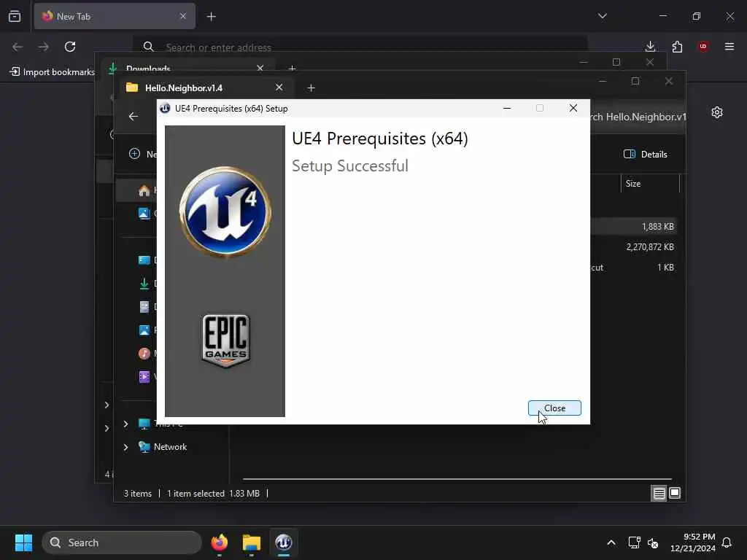Click the Unreal Engine 4 logo image
Screen dimensions: 747x560
click(x=225, y=212)
